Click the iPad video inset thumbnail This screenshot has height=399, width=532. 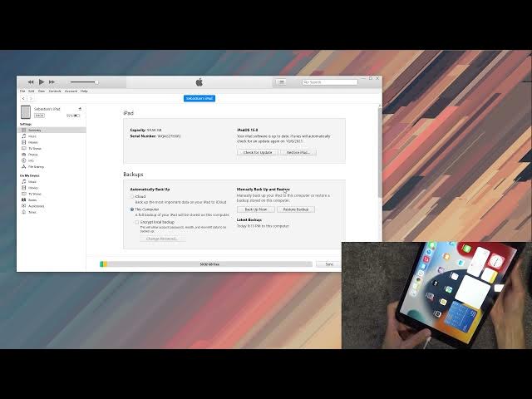tap(436, 295)
